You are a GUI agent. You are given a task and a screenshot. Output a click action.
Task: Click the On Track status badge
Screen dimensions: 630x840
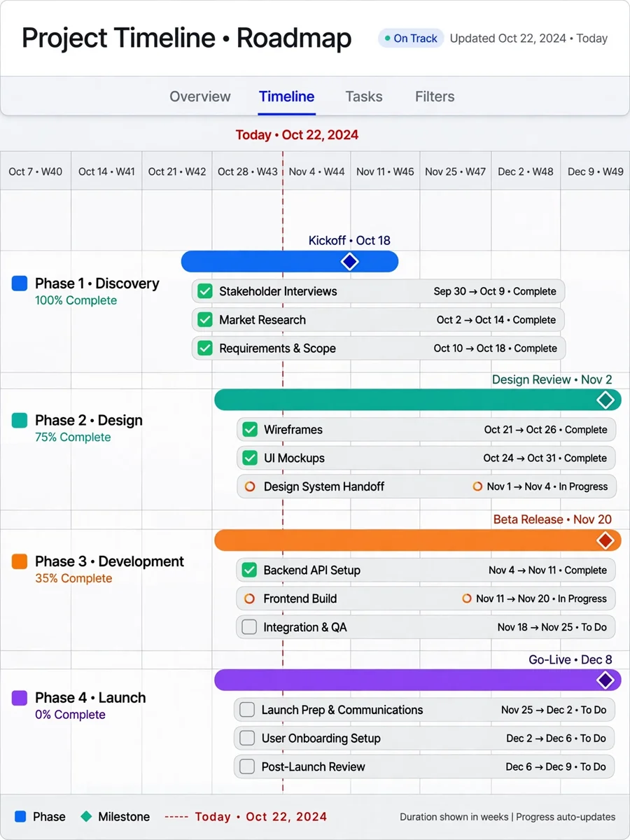click(411, 38)
